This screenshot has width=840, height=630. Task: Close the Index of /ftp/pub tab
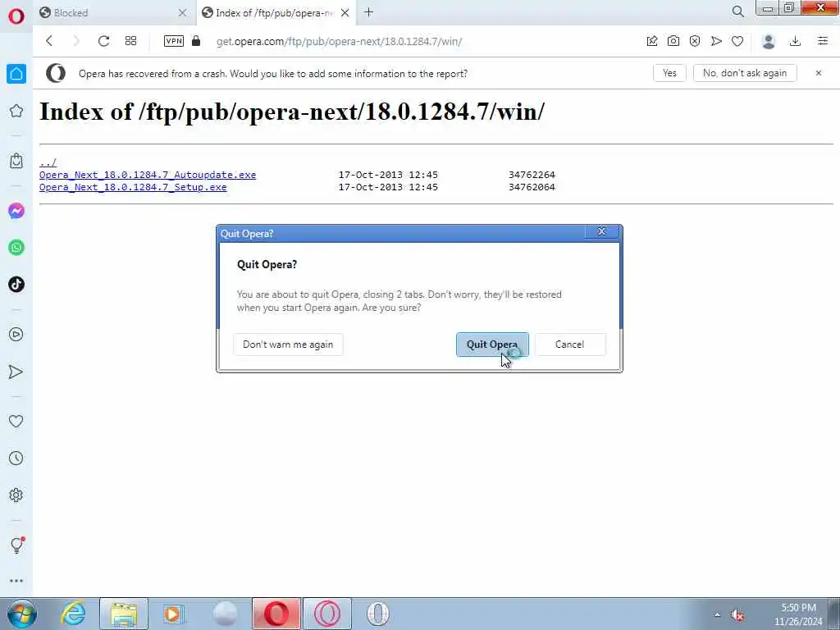pyautogui.click(x=345, y=13)
